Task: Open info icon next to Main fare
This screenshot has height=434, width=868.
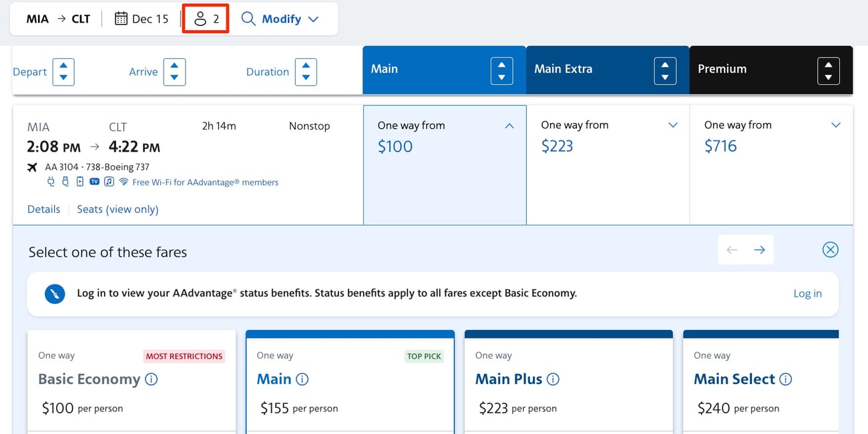Action: (x=302, y=379)
